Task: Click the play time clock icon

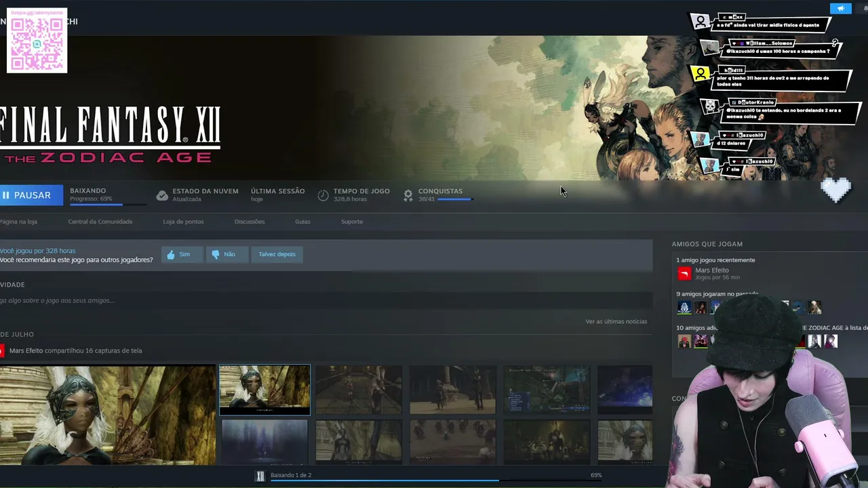Action: (x=323, y=195)
